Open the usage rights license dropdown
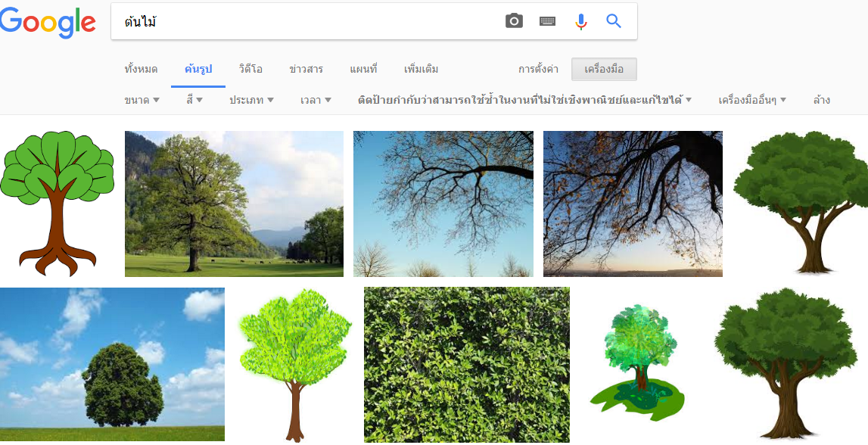 tap(524, 100)
